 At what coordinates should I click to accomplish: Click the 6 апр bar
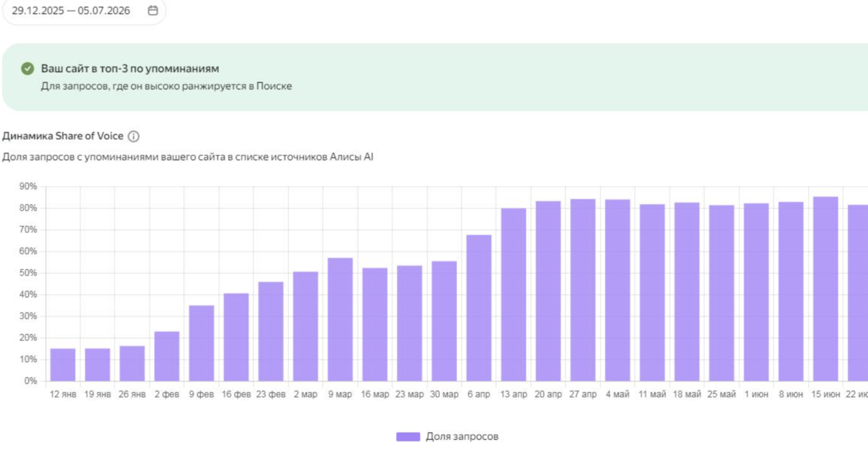click(479, 308)
